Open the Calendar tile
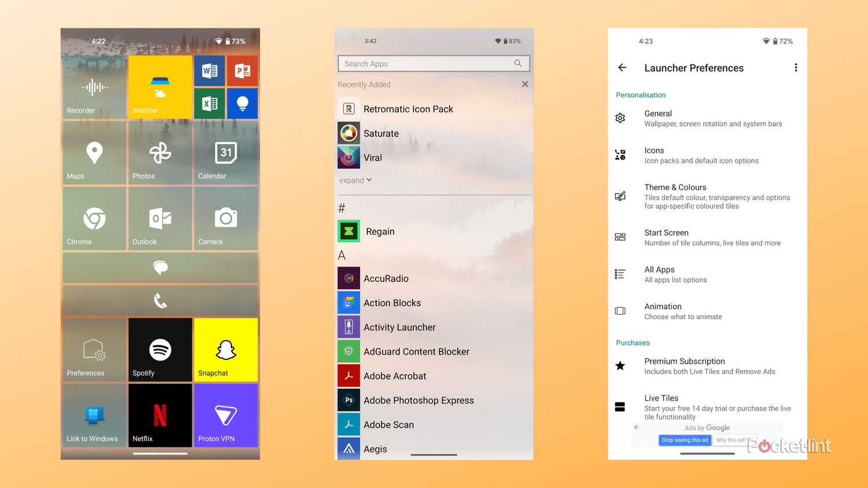Viewport: 868px width, 488px height. click(x=226, y=153)
